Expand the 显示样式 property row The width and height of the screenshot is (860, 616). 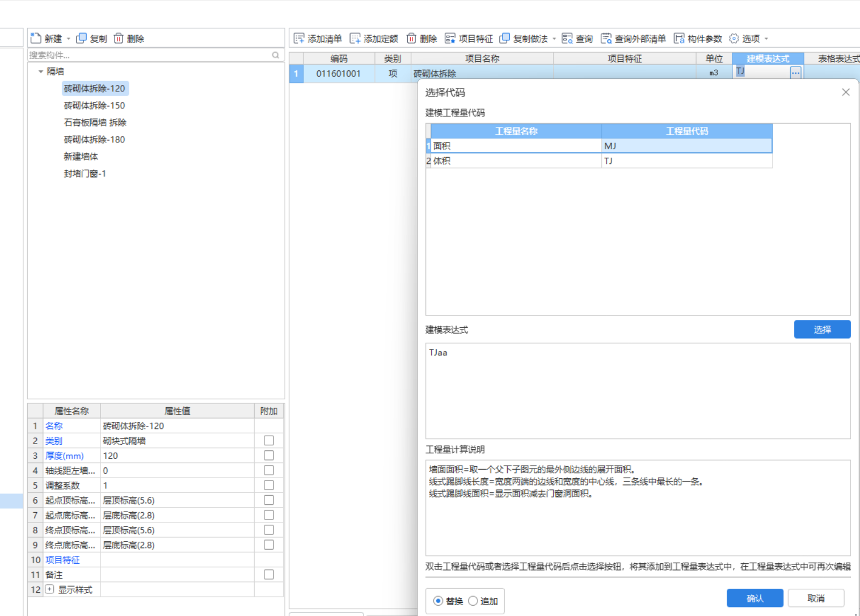[50, 589]
